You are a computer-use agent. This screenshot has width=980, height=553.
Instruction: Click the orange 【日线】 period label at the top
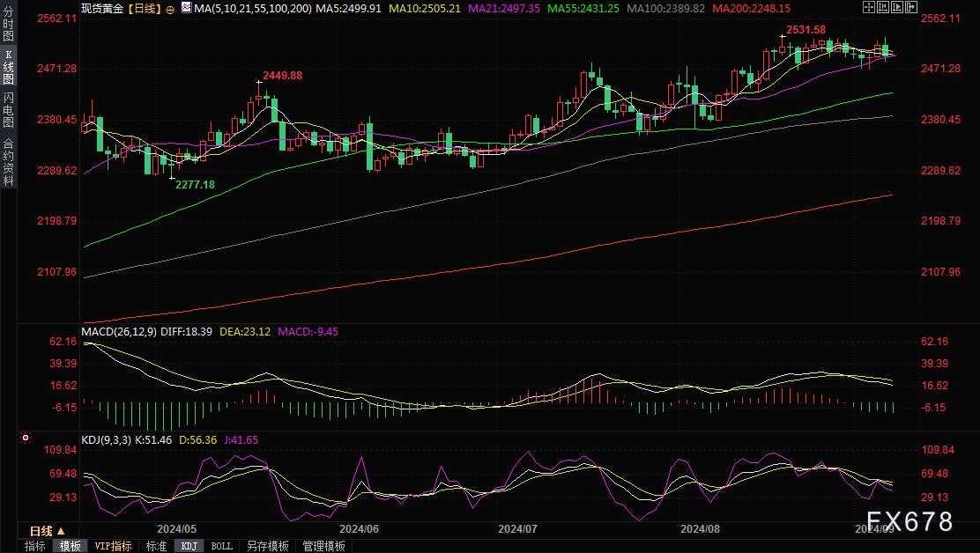(145, 9)
